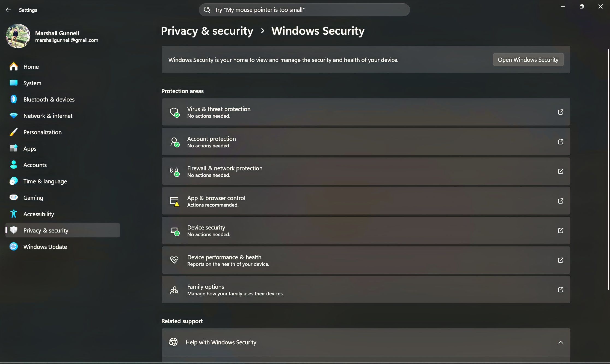
Task: Open external link icon for Device performance & health
Action: [561, 260]
